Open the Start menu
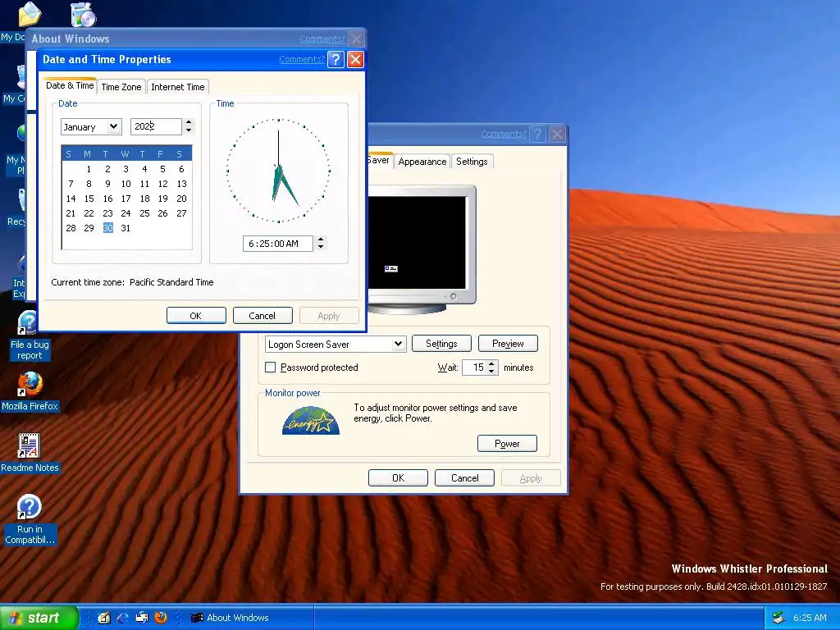This screenshot has height=630, width=840. [39, 618]
